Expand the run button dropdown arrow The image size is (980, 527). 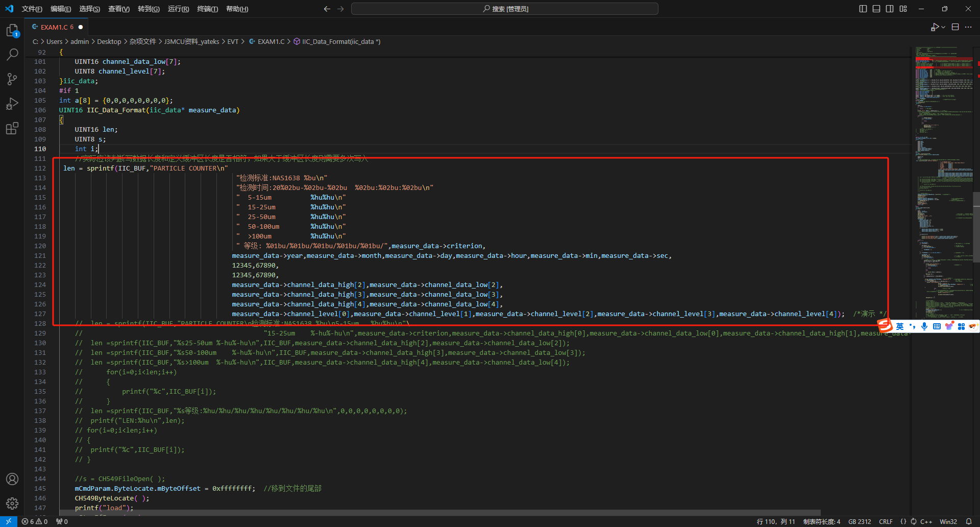tap(943, 27)
